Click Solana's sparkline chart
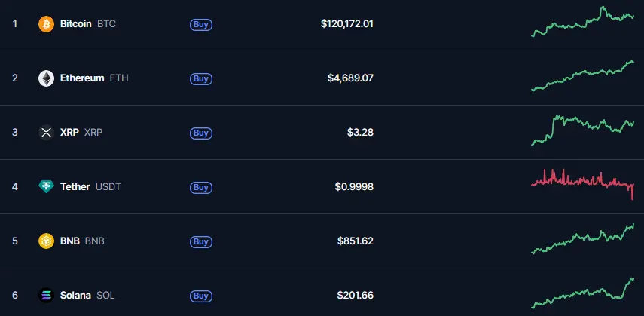Image resolution: width=644 pixels, height=316 pixels. tap(582, 293)
